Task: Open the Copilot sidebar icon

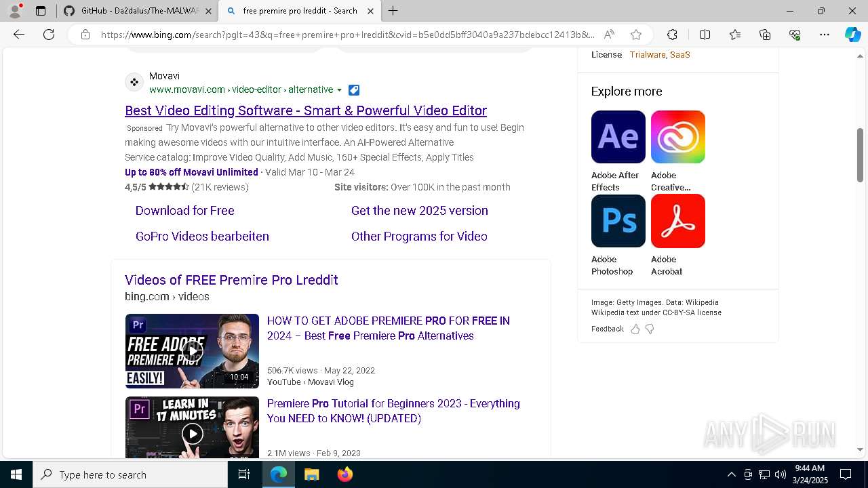Action: click(x=852, y=35)
